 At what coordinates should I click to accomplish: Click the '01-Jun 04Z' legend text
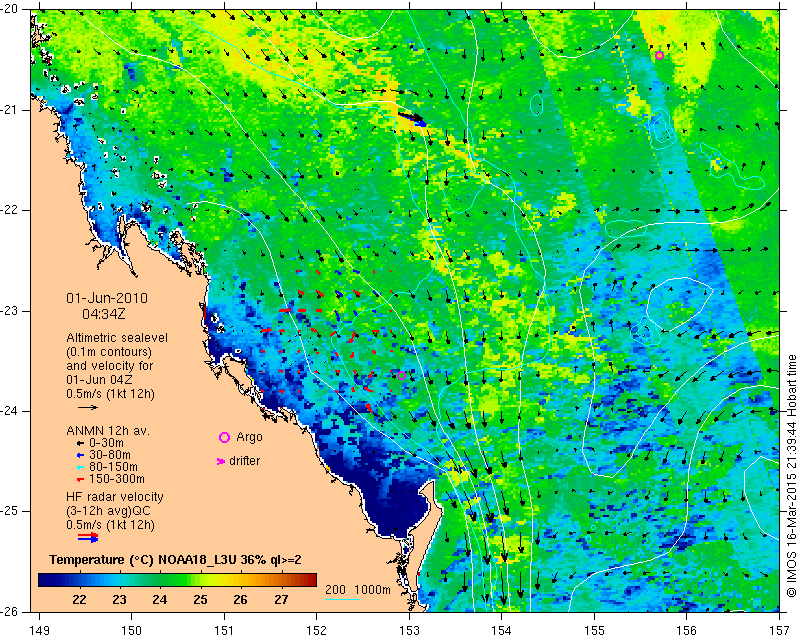click(x=99, y=380)
